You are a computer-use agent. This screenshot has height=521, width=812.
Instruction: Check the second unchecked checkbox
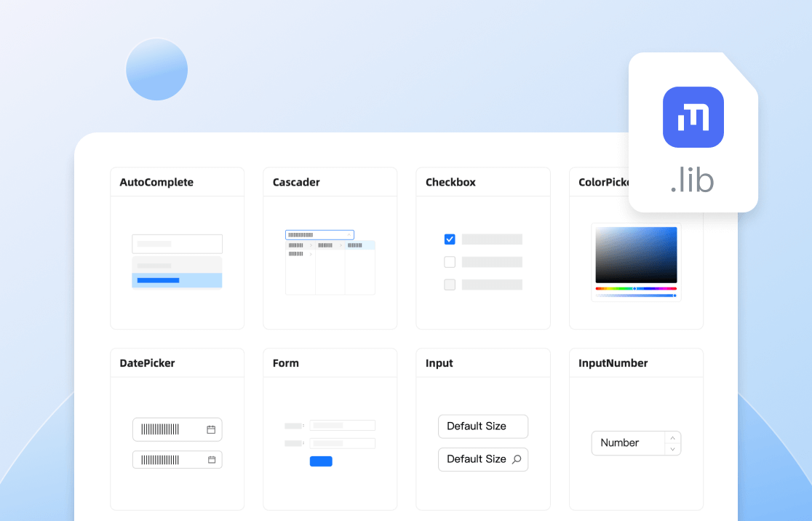point(450,262)
